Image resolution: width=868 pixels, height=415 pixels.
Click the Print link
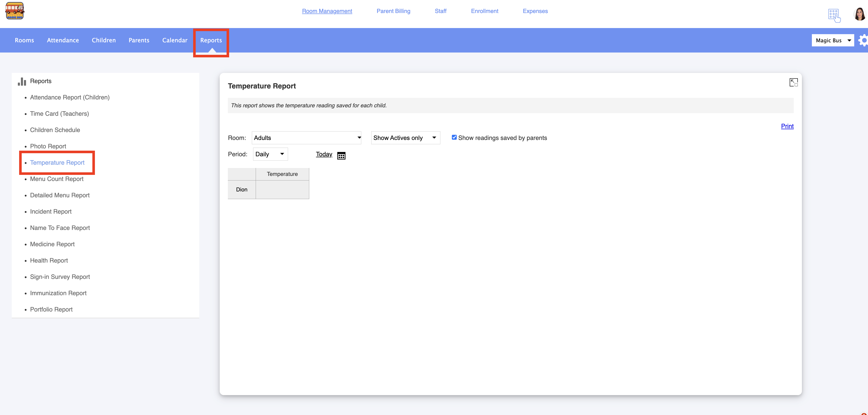tap(787, 126)
